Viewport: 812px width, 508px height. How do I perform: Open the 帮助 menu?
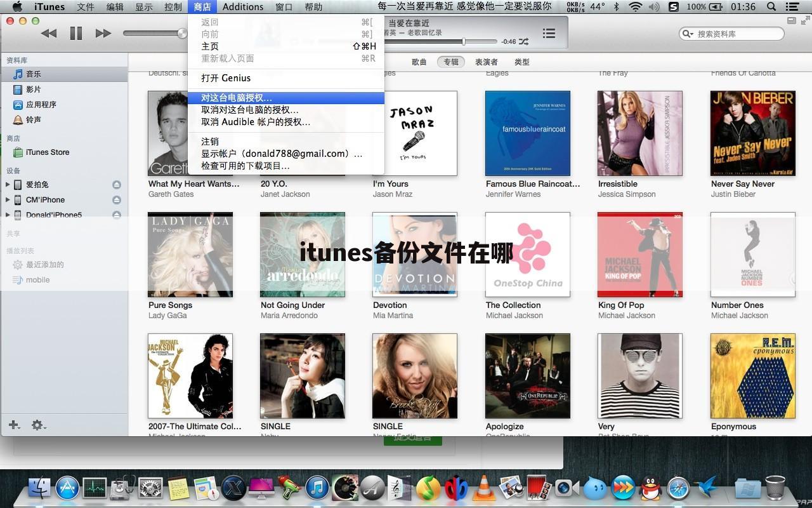pos(313,6)
